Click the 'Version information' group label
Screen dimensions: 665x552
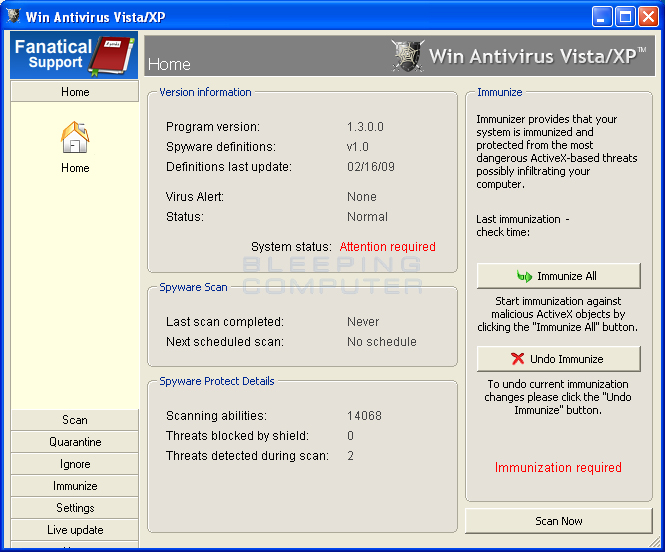(x=205, y=92)
